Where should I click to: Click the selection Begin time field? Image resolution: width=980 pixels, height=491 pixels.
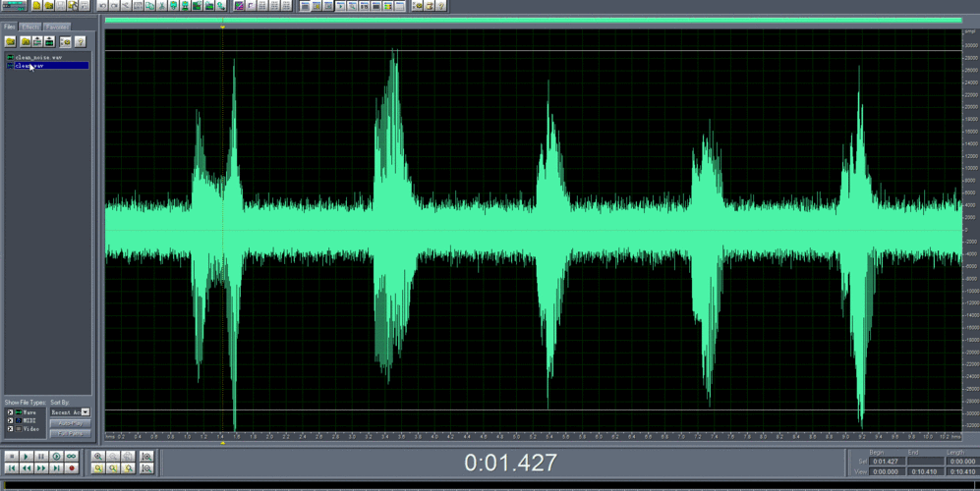885,461
